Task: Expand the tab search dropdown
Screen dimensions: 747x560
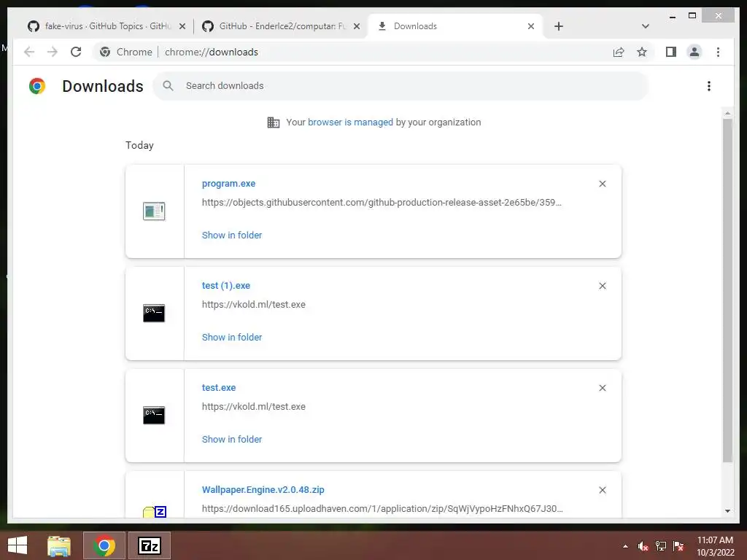Action: (x=646, y=26)
